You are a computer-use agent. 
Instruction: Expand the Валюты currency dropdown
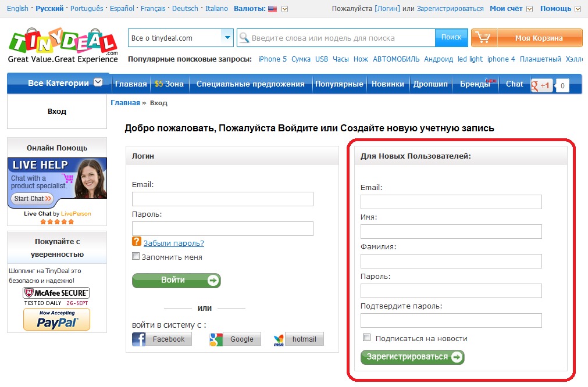coord(284,9)
